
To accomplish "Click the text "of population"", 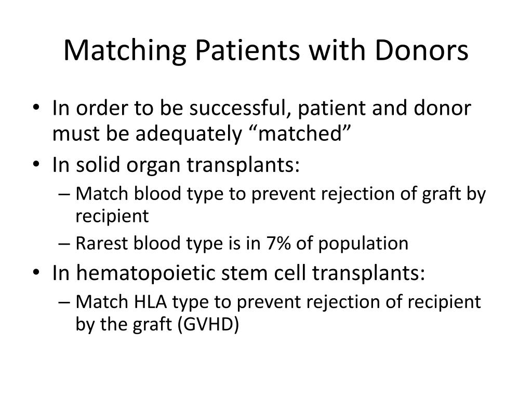I will tap(352, 244).
